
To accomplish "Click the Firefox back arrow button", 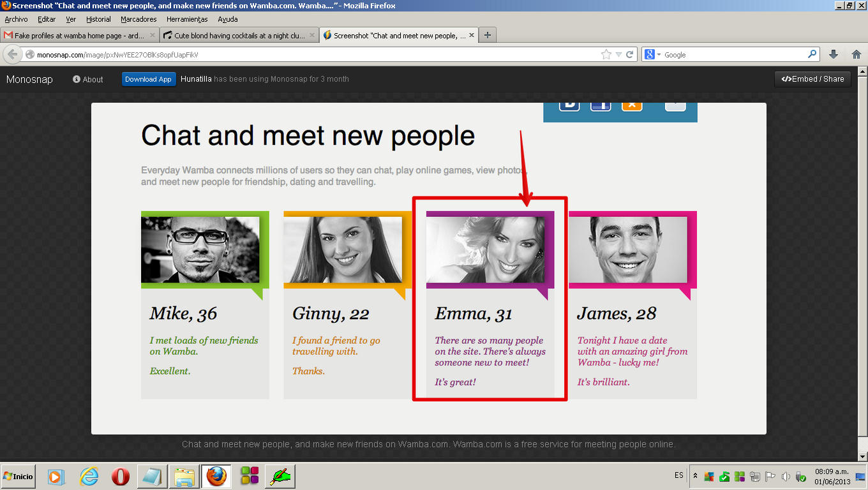I will (x=12, y=54).
